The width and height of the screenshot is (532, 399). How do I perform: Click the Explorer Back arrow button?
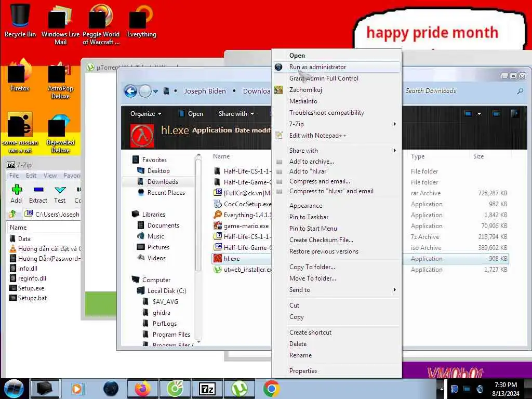(x=130, y=91)
